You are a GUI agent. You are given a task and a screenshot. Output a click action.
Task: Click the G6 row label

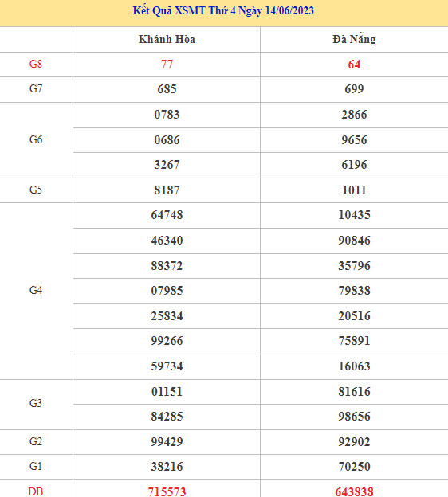coord(36,140)
